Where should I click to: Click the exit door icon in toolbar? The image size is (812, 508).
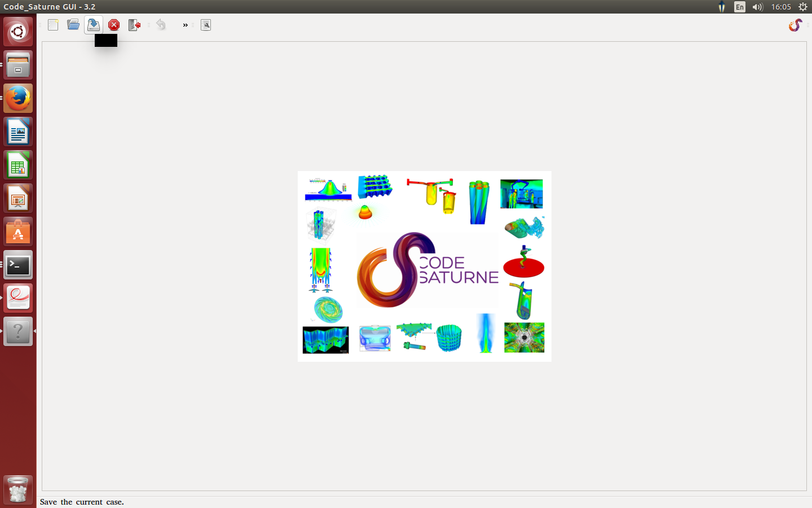point(134,25)
